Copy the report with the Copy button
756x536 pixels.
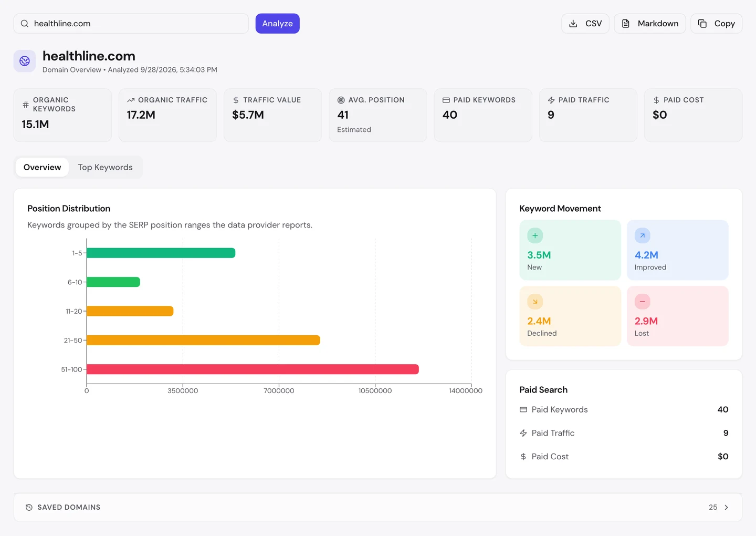716,24
